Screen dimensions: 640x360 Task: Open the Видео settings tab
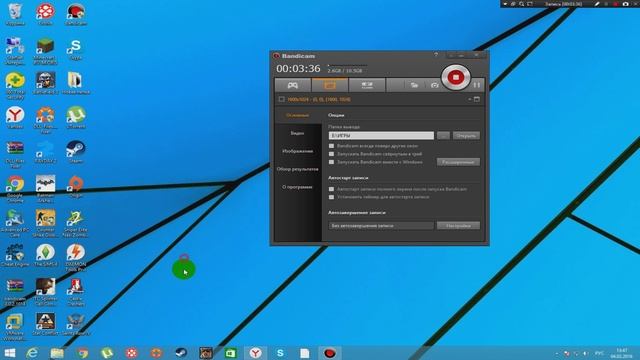point(298,133)
